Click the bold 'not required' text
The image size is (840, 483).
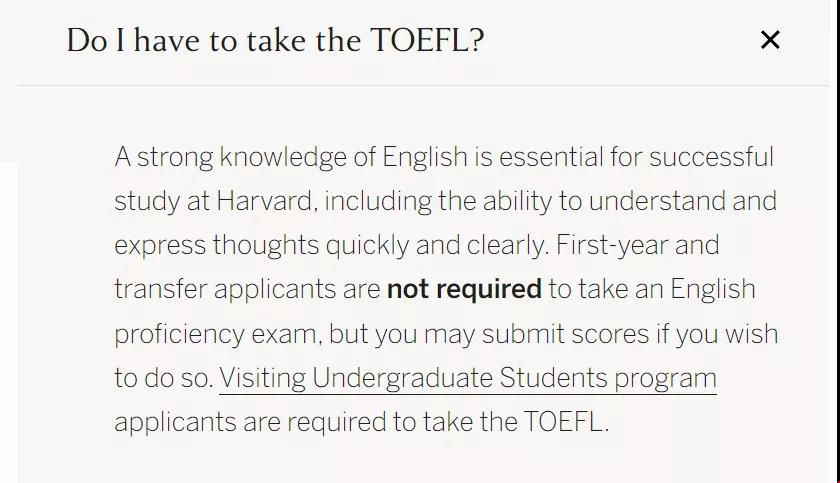click(x=464, y=290)
